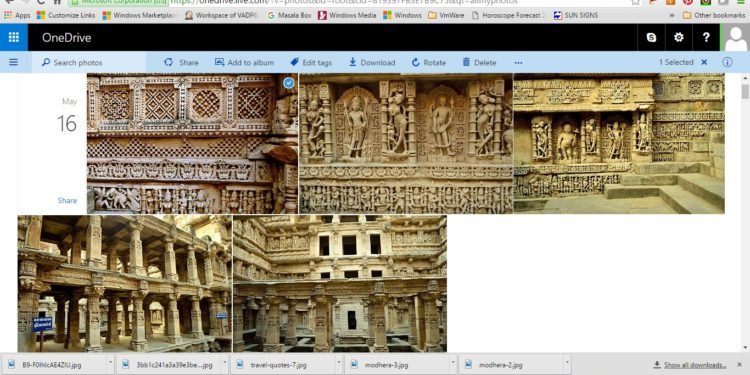750x375 pixels.
Task: Toggle the hamburger navigation menu
Action: [x=13, y=62]
